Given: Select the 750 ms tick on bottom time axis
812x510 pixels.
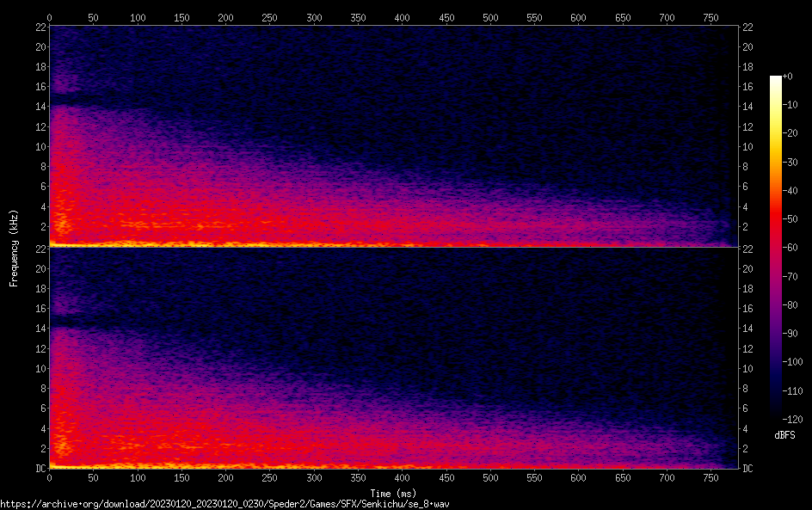Looking at the screenshot, I should tap(710, 478).
